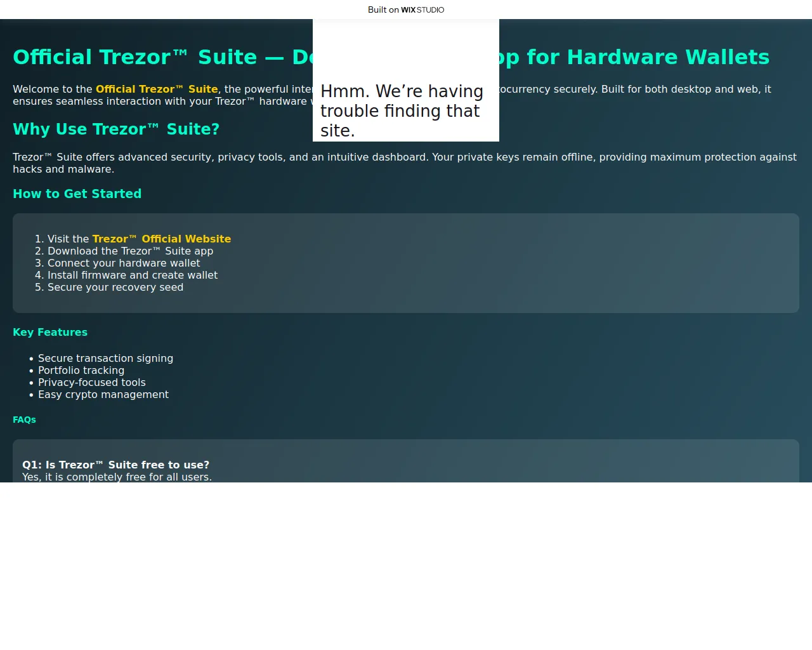Image resolution: width=812 pixels, height=650 pixels.
Task: Click the How to Get Started heading
Action: pyautogui.click(x=77, y=194)
